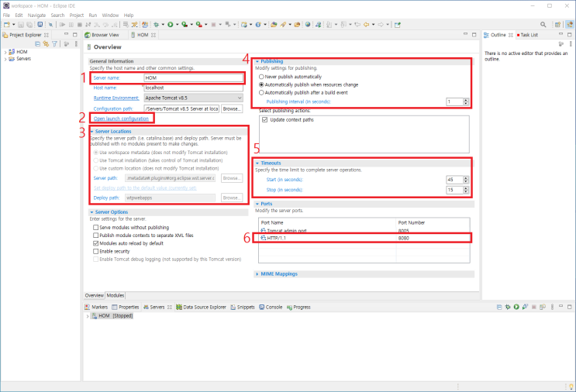Click the Servers view Publish icon
This screenshot has width=576, height=392.
543,307
